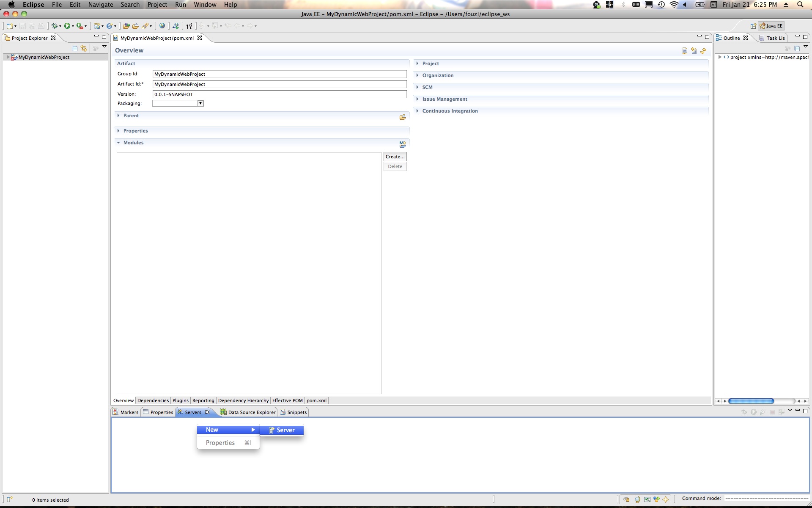This screenshot has width=812, height=508.
Task: Click Open Parent POM icon in Overview header
Action: pos(694,51)
